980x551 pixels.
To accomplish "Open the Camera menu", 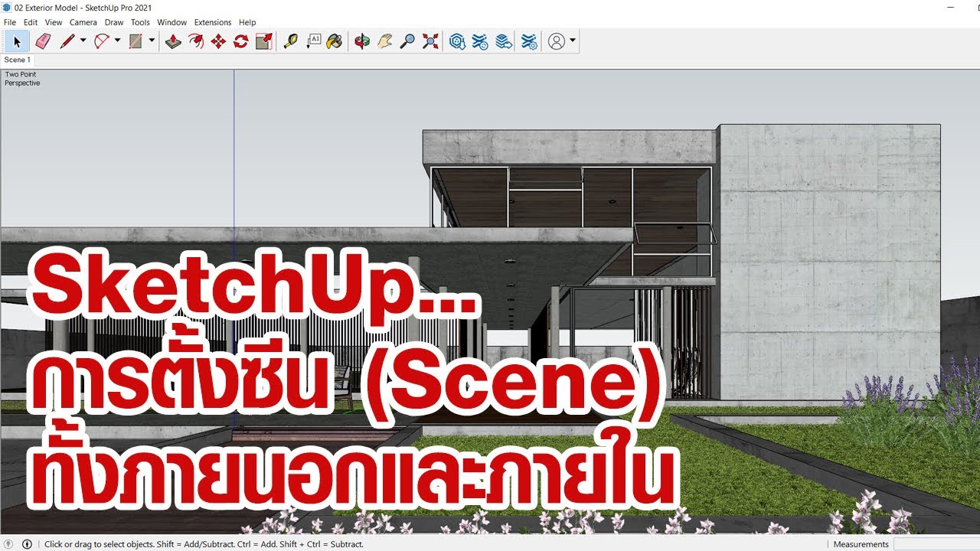I will click(x=83, y=22).
